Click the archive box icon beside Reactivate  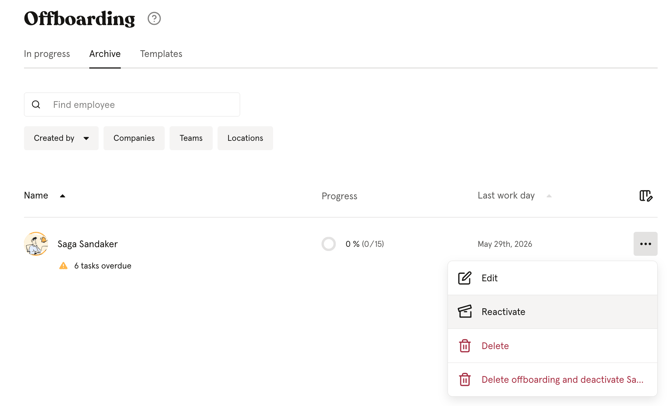pyautogui.click(x=465, y=312)
